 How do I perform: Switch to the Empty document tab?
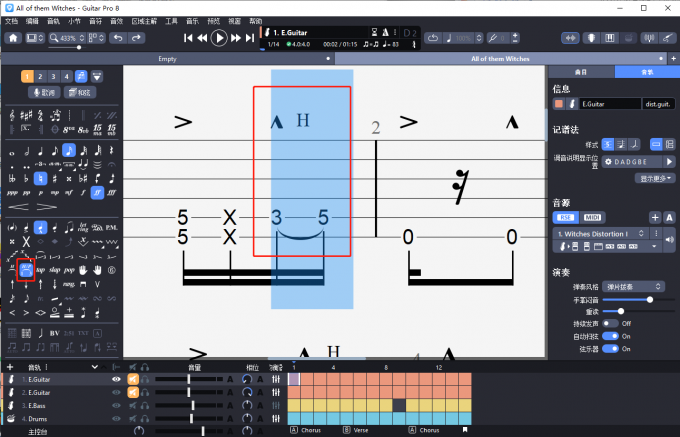coord(167,59)
